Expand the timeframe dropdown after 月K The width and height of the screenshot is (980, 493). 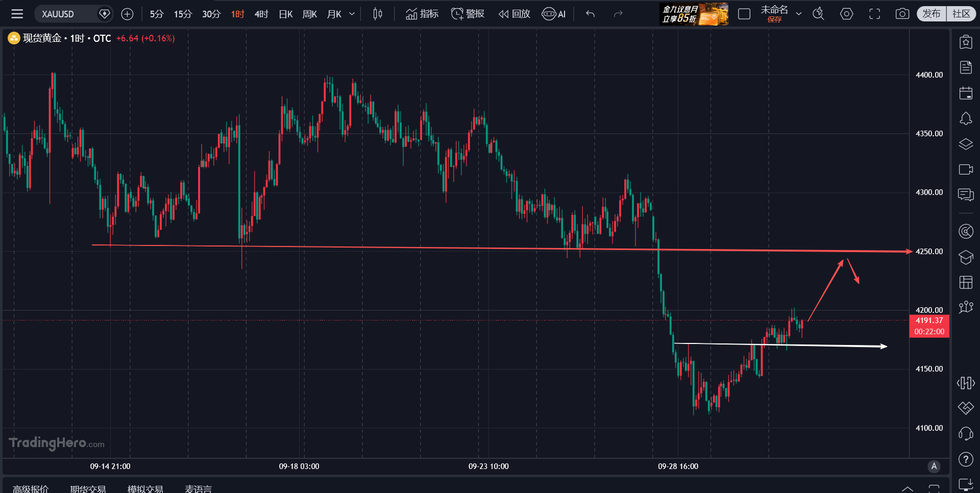[x=352, y=14]
